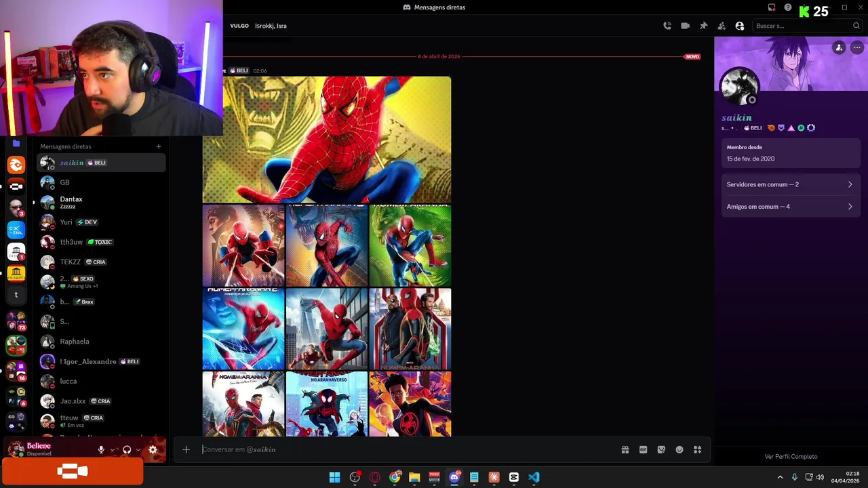This screenshot has width=868, height=488.
Task: Open File Explorer from taskbar
Action: pos(414,477)
